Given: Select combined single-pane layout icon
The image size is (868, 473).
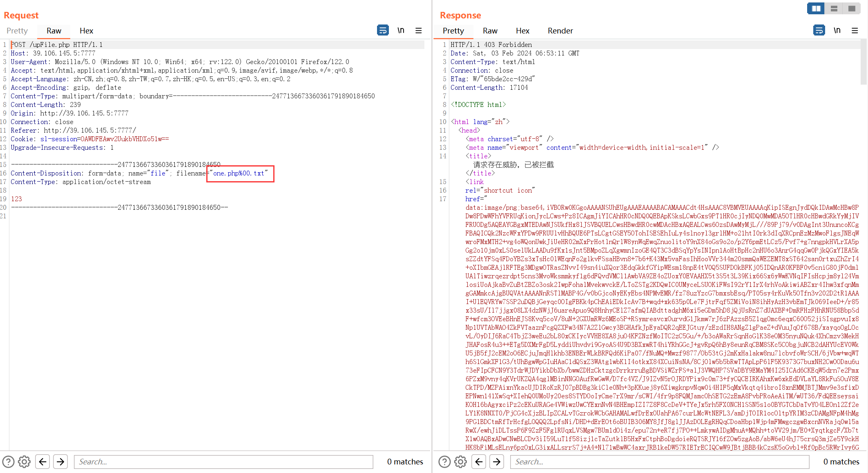Looking at the screenshot, I should (851, 8).
